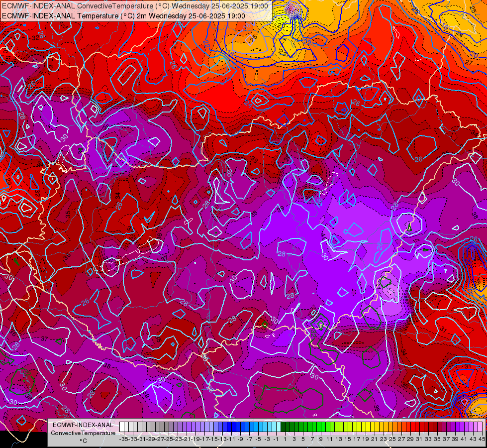Select the orange swatch above 25
487x448 pixels.
pos(390,427)
